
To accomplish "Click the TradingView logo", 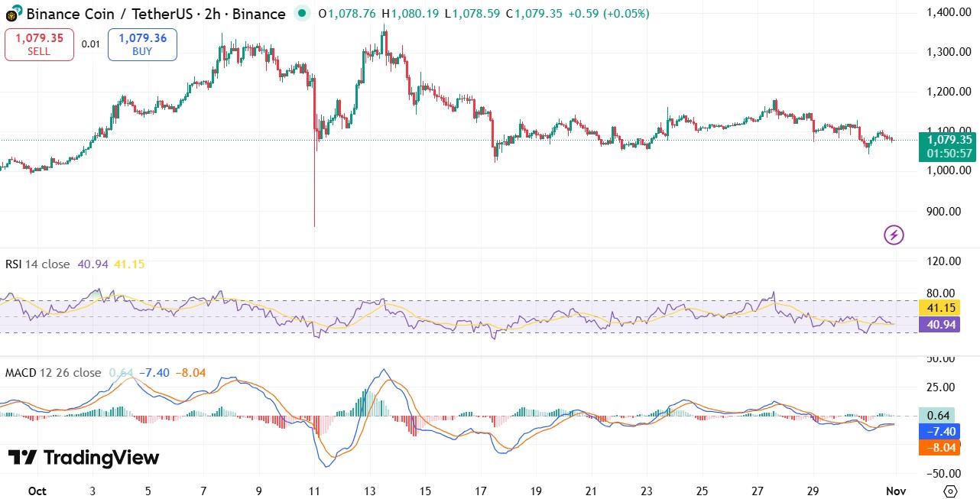I will click(x=84, y=458).
